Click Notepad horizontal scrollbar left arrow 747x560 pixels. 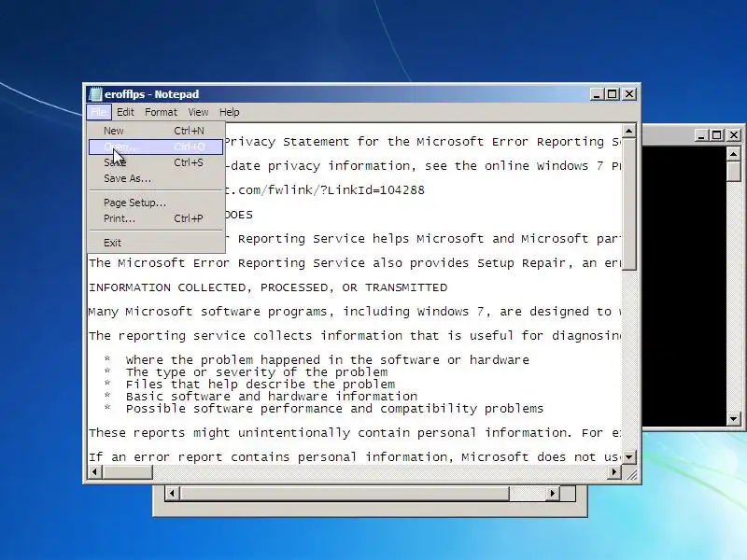pos(95,472)
